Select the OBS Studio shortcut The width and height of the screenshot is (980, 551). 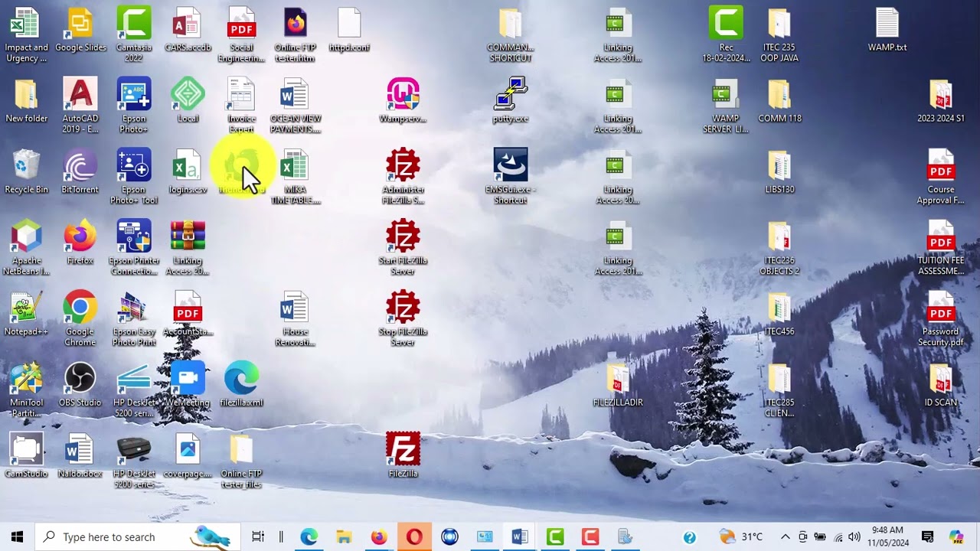pyautogui.click(x=80, y=386)
